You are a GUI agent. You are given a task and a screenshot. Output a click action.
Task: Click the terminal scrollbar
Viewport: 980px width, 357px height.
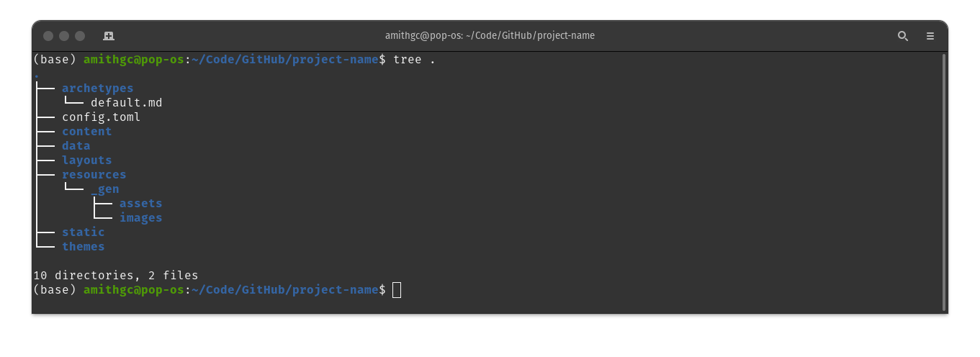coord(943,181)
